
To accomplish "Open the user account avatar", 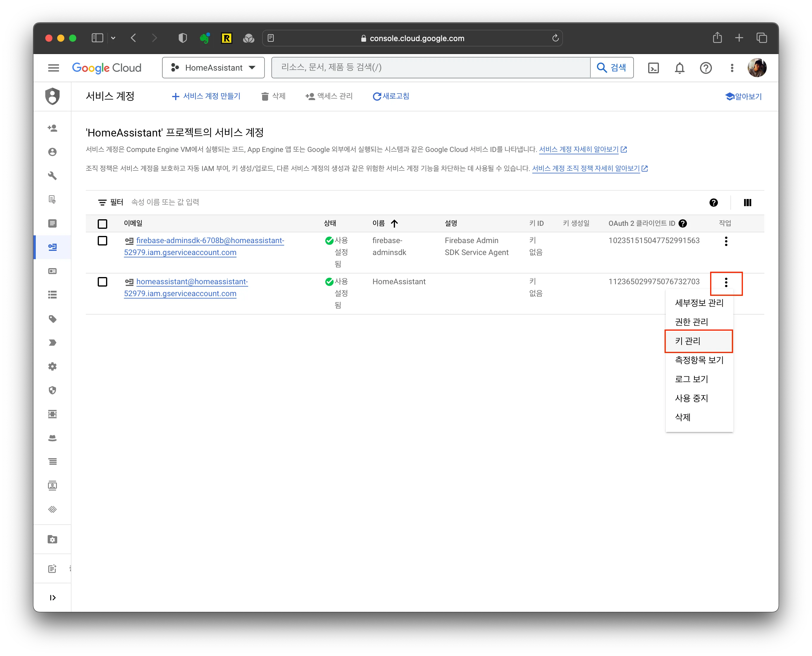I will coord(757,68).
